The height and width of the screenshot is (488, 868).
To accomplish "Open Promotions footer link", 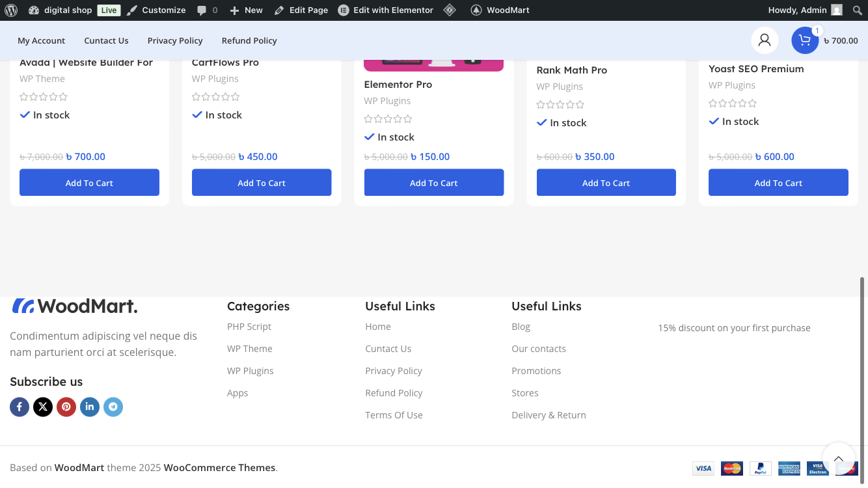I will pos(536,371).
